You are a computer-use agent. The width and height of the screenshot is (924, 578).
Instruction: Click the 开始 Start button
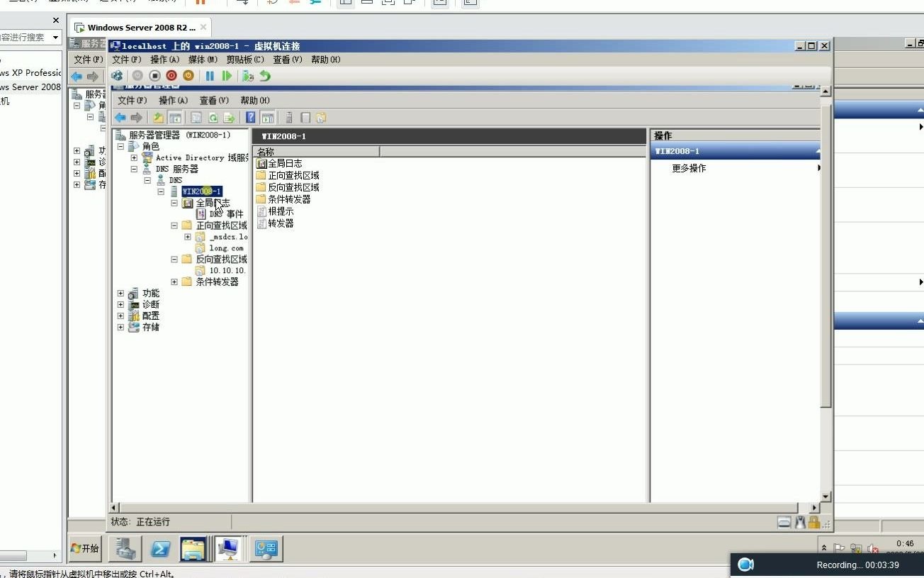click(85, 548)
